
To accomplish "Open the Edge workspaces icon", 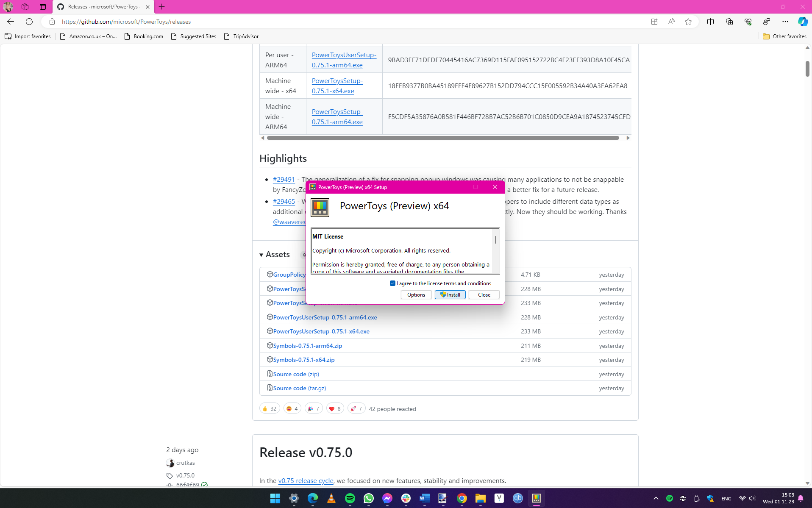I will (x=25, y=7).
